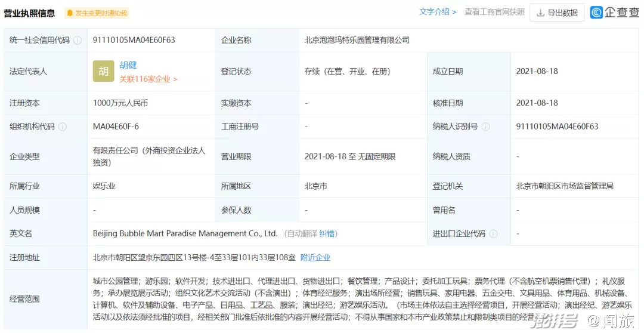
Task: Open 查看工商官网快照 snapshot link
Action: [x=494, y=12]
